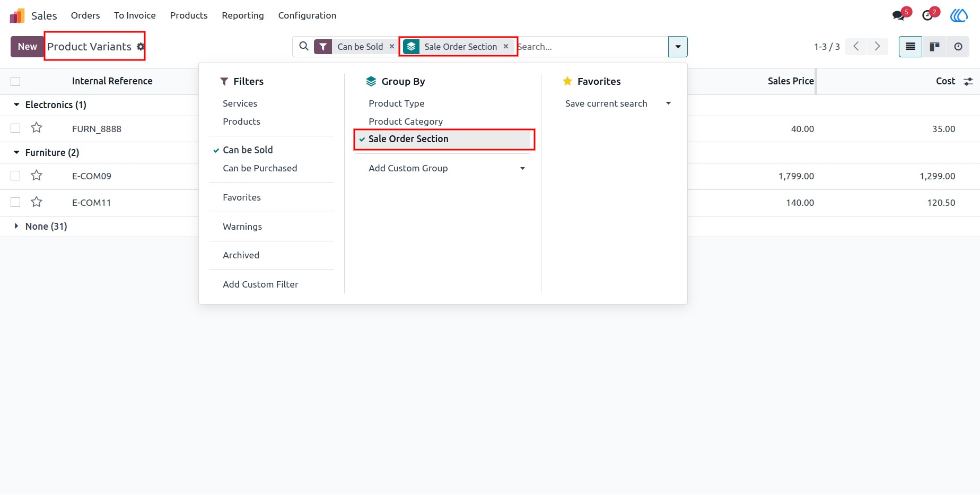
Task: Open the user avatar menu
Action: point(959,15)
